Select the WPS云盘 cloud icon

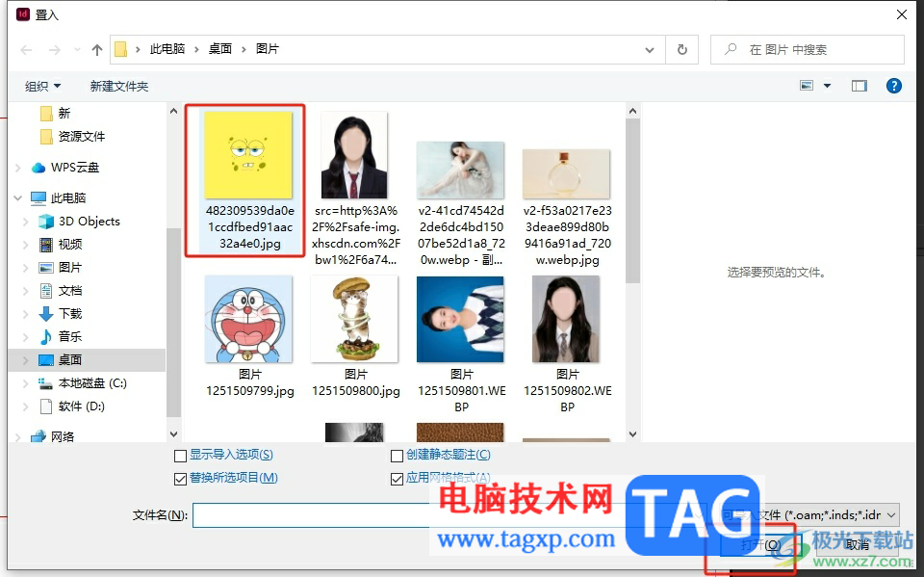tap(38, 168)
